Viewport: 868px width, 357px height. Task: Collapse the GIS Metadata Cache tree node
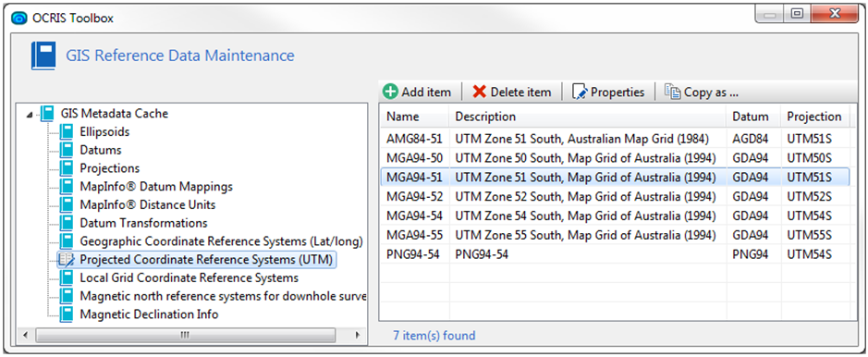pos(29,115)
